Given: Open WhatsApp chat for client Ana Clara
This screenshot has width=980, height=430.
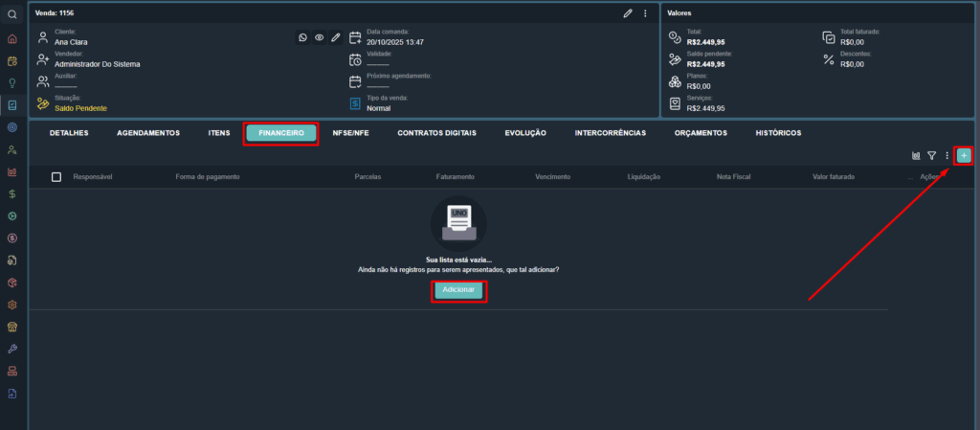Looking at the screenshot, I should pyautogui.click(x=303, y=37).
